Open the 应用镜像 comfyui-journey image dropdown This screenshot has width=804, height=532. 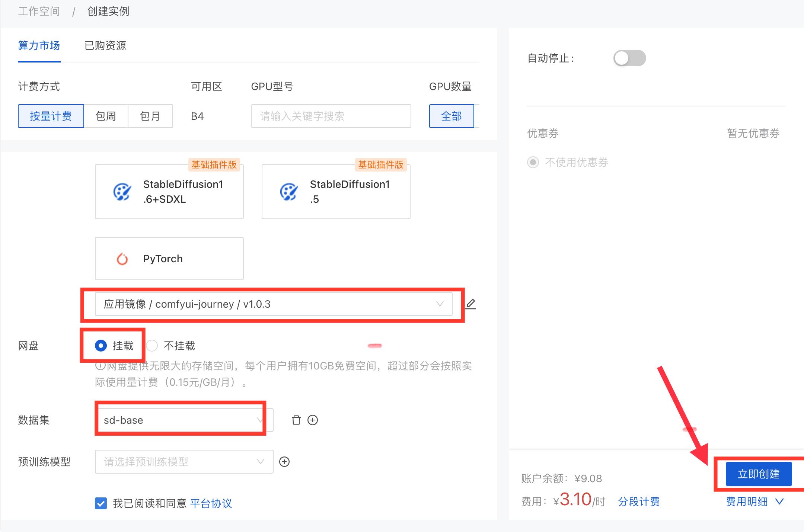point(273,304)
